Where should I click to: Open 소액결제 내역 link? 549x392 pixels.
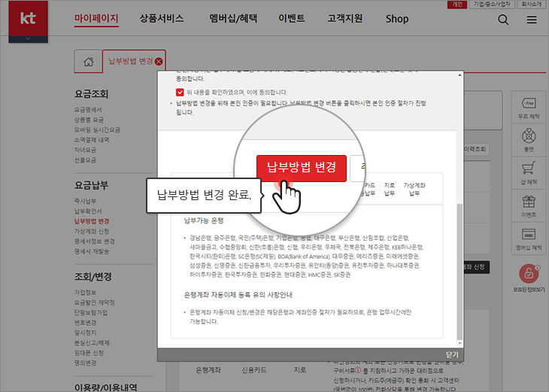[92, 140]
